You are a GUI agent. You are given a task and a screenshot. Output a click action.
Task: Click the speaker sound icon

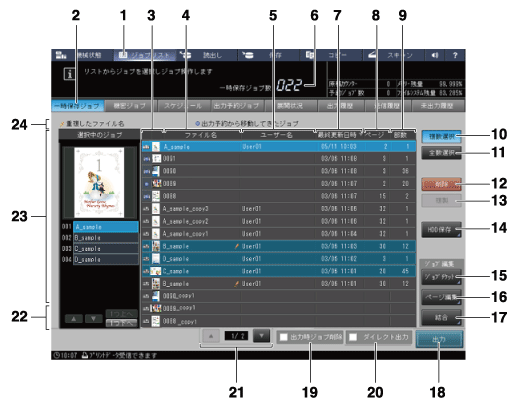click(435, 55)
